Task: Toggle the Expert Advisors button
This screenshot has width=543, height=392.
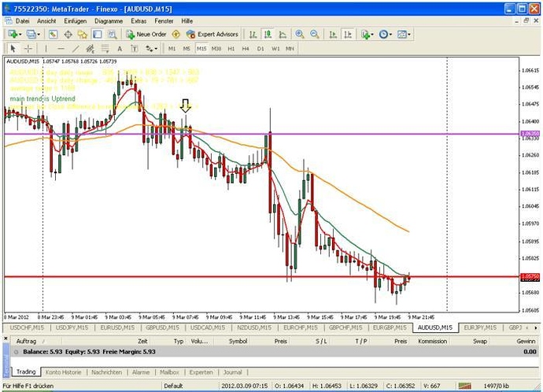Action: point(212,35)
